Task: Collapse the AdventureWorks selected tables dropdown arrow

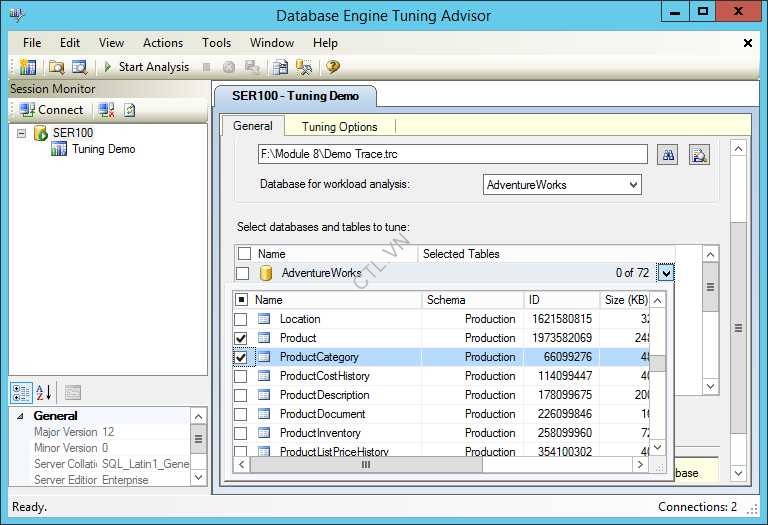Action: (666, 273)
